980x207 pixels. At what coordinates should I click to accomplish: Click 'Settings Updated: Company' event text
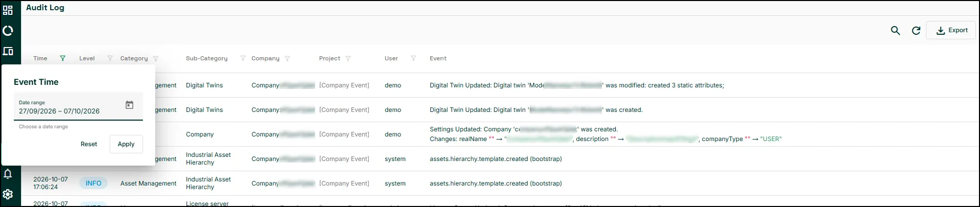(x=470, y=129)
